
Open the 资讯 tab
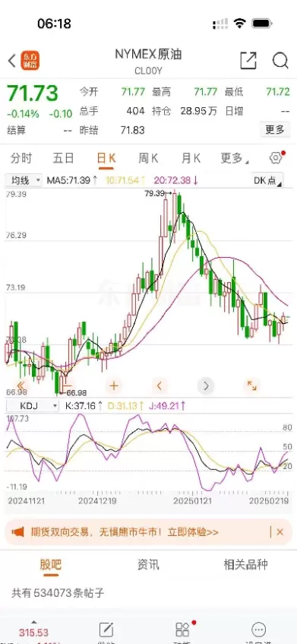148,564
